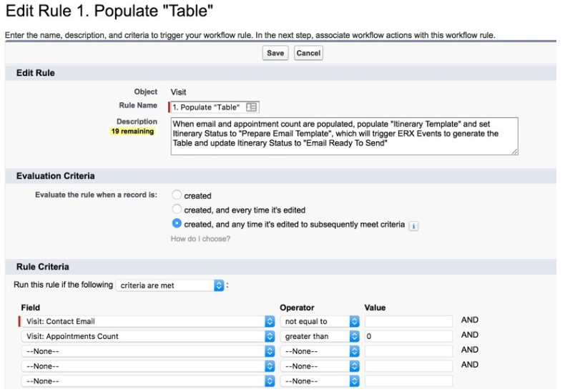Viewport: 565px width, 392px height.
Task: Click the Rule Name text field
Action: click(205, 107)
